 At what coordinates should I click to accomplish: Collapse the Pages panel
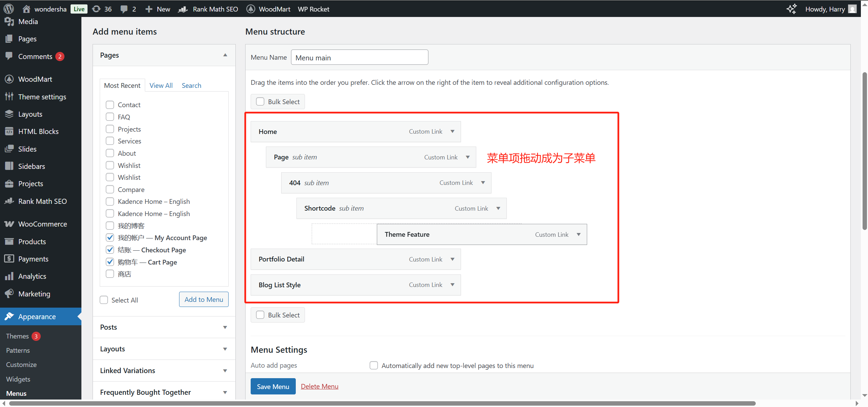225,55
